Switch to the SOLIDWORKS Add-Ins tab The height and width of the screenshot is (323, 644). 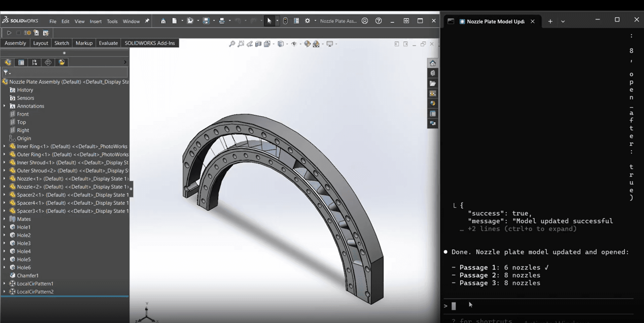(x=150, y=43)
